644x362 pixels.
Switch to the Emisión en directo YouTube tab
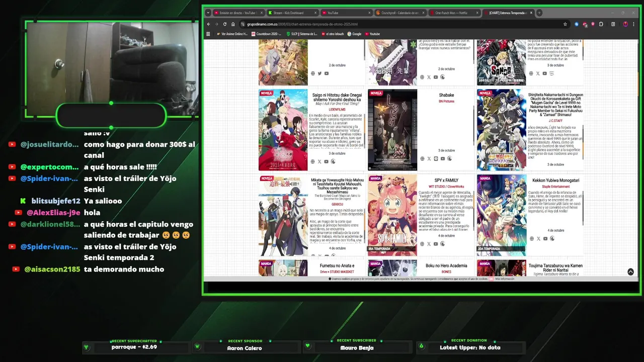pos(238,13)
